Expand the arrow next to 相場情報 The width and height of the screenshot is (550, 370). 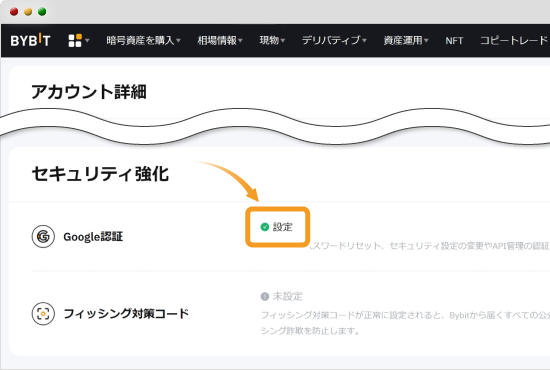(240, 41)
